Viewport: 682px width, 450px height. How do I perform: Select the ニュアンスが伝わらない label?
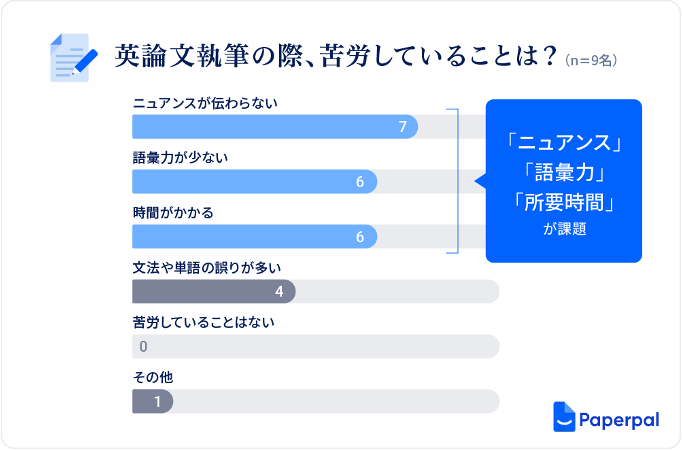point(204,103)
